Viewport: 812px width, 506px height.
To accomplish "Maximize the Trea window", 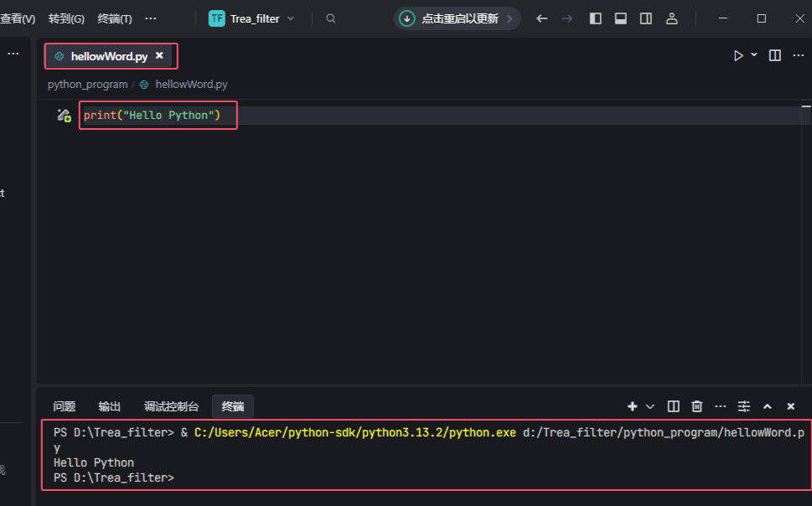I will point(761,18).
